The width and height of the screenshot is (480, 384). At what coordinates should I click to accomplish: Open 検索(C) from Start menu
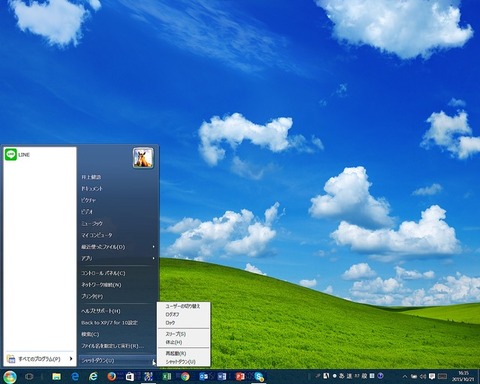[90, 334]
